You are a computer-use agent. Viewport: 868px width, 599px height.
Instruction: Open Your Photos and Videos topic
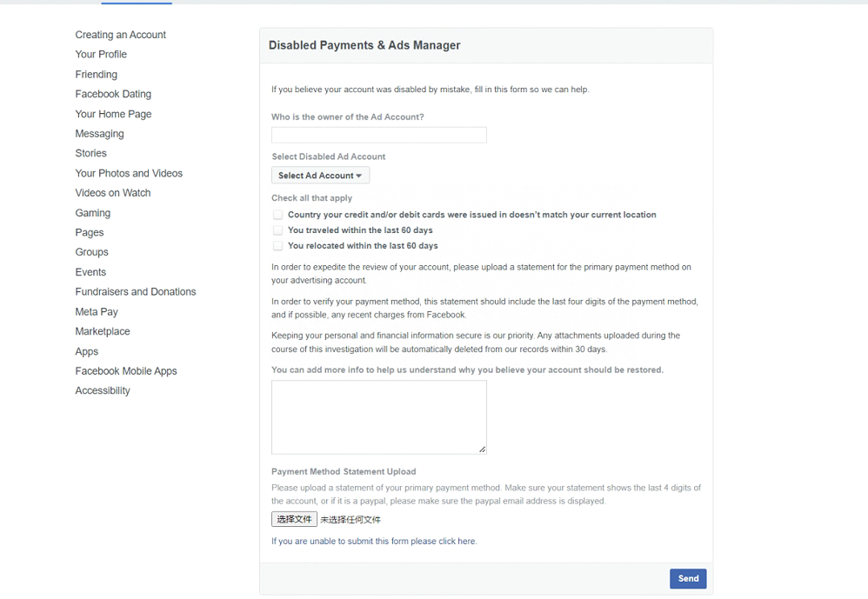tap(129, 173)
